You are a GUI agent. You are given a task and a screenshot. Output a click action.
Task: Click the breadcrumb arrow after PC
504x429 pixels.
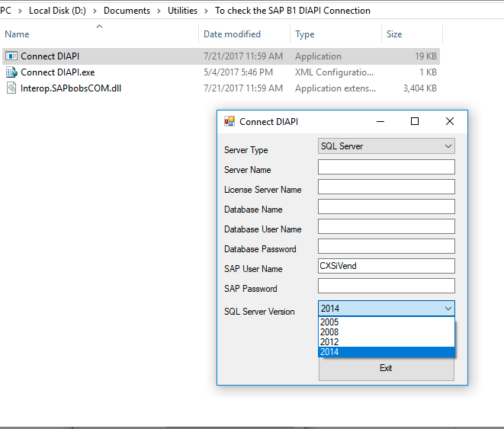pyautogui.click(x=20, y=11)
